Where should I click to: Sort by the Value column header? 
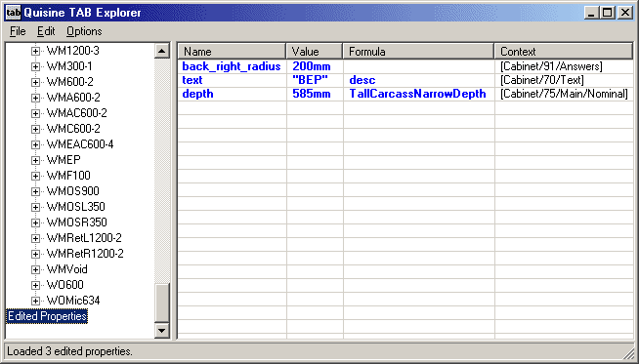coord(315,52)
